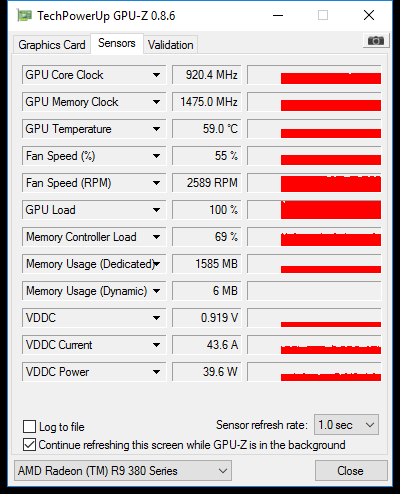Close window with the title bar X
The image size is (400, 494).
tap(369, 15)
